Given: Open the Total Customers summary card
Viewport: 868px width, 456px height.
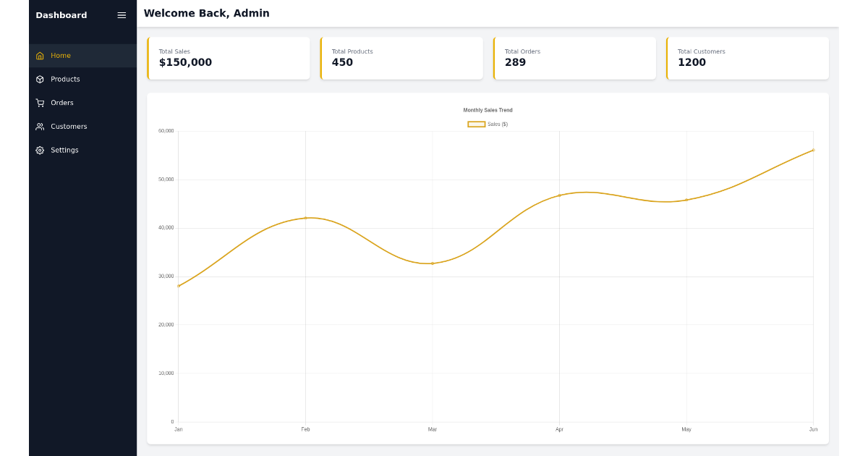Looking at the screenshot, I should tap(748, 58).
